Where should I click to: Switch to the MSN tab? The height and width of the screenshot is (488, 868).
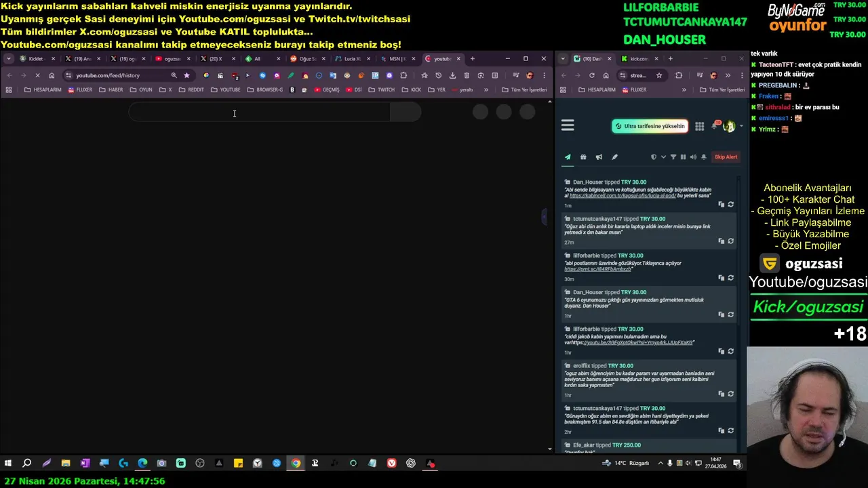(398, 59)
